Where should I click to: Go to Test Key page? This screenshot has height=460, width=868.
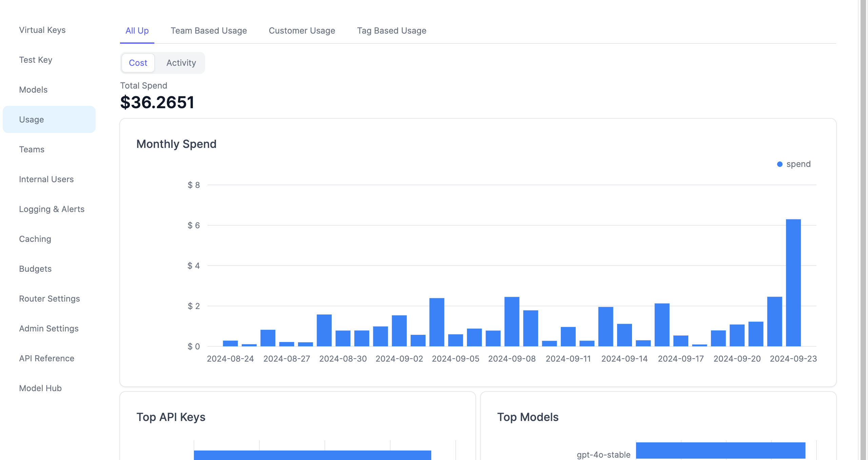(36, 60)
